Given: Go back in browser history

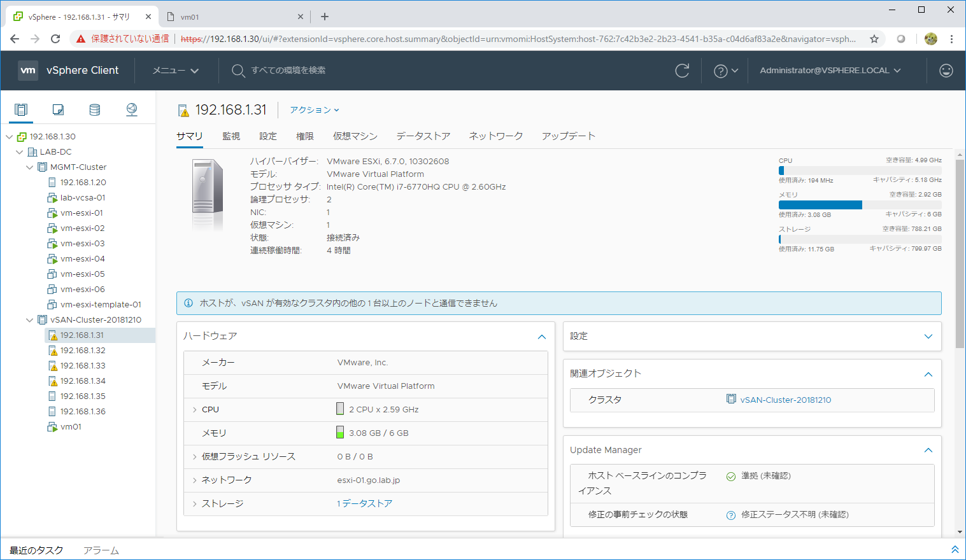Looking at the screenshot, I should pyautogui.click(x=15, y=39).
